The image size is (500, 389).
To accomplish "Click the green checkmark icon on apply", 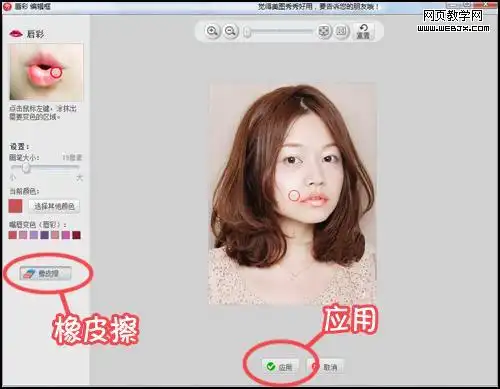I will [x=271, y=366].
